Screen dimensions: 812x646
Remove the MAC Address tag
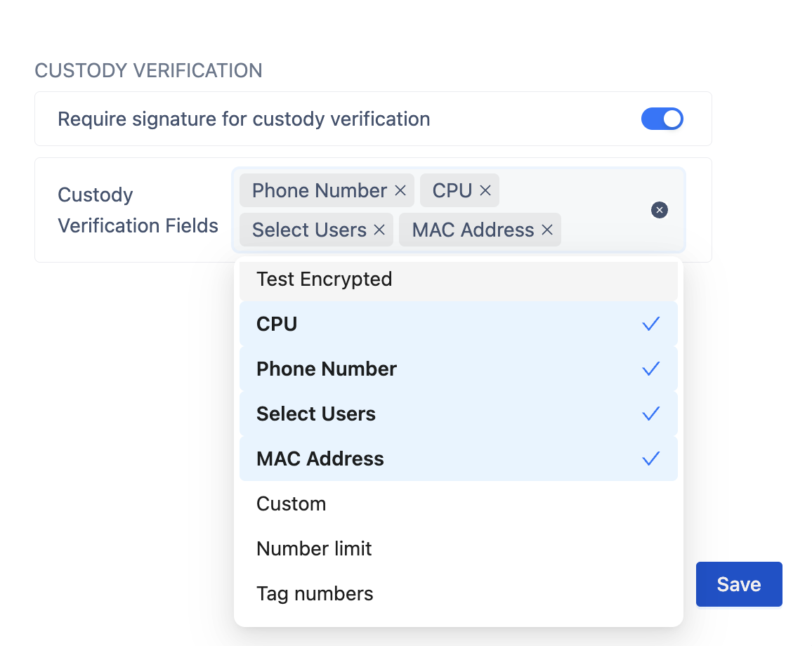[x=547, y=230]
